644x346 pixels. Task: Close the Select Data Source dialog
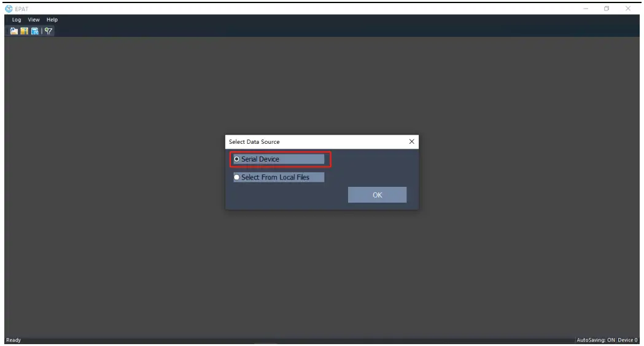pyautogui.click(x=411, y=141)
